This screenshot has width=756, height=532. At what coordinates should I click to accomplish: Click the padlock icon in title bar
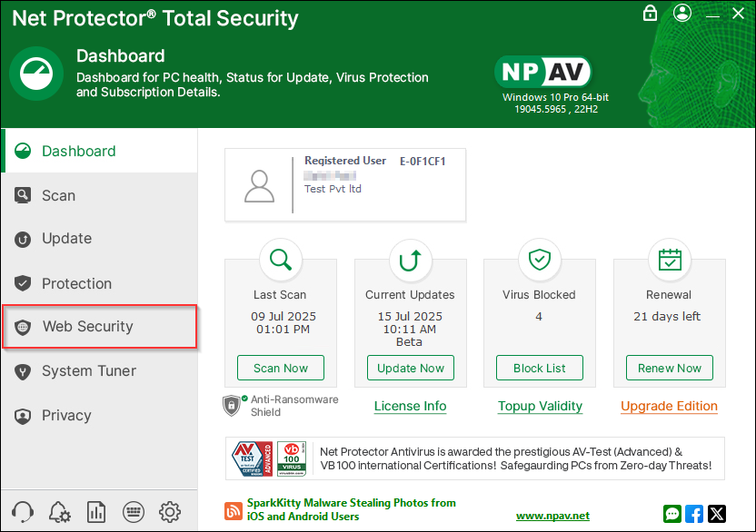(x=650, y=13)
